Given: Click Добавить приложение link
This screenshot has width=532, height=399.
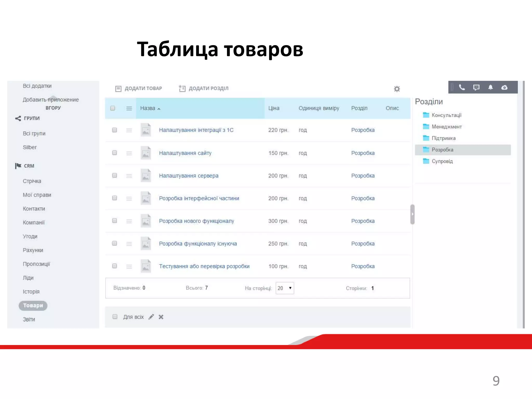Looking at the screenshot, I should pyautogui.click(x=51, y=100).
